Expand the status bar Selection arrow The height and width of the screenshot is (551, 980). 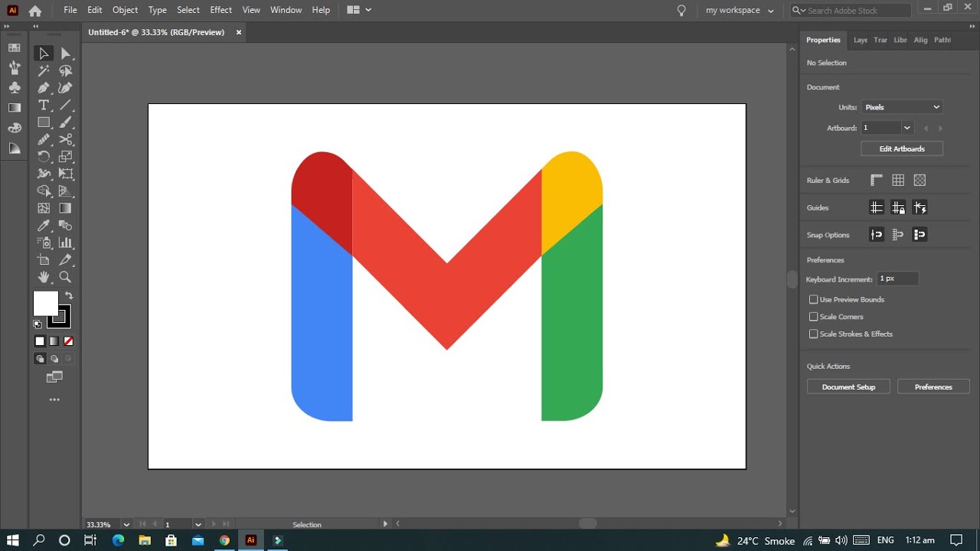click(x=385, y=524)
